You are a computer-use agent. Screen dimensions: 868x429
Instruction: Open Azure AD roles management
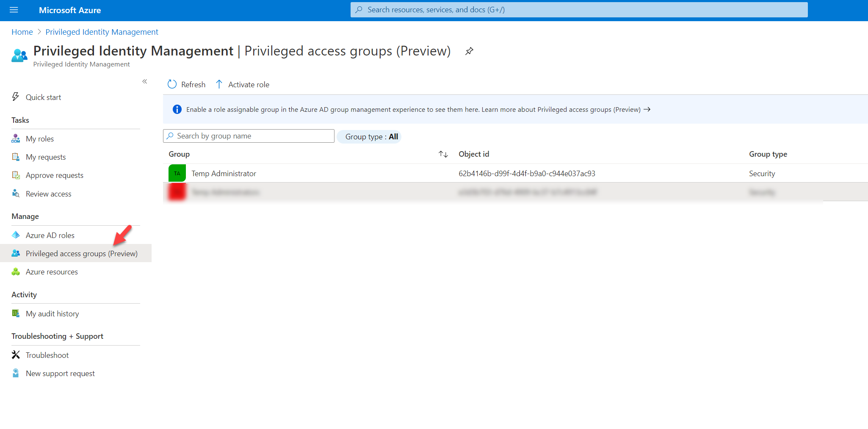(50, 235)
